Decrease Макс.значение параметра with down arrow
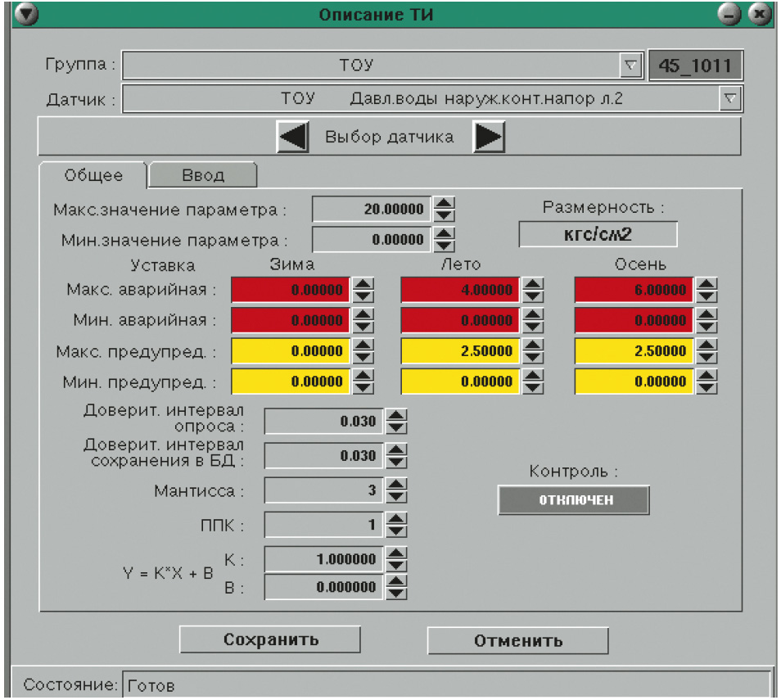 [444, 215]
